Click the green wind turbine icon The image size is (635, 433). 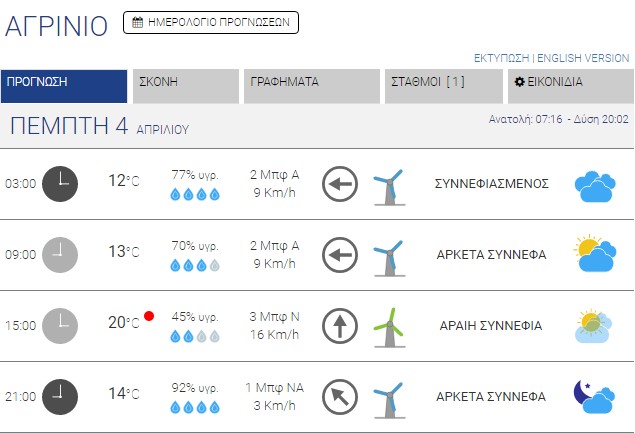pos(389,325)
